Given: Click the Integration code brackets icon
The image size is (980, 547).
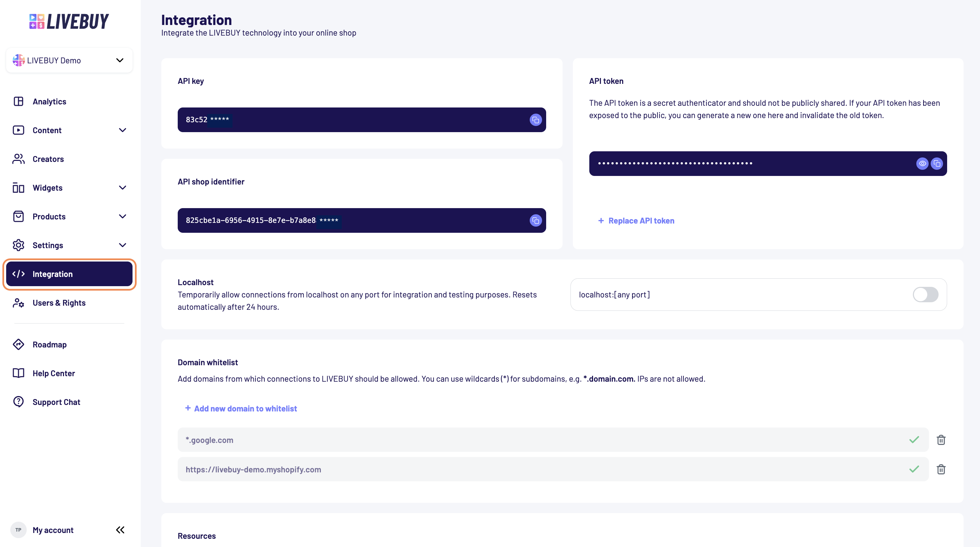Looking at the screenshot, I should [x=18, y=274].
